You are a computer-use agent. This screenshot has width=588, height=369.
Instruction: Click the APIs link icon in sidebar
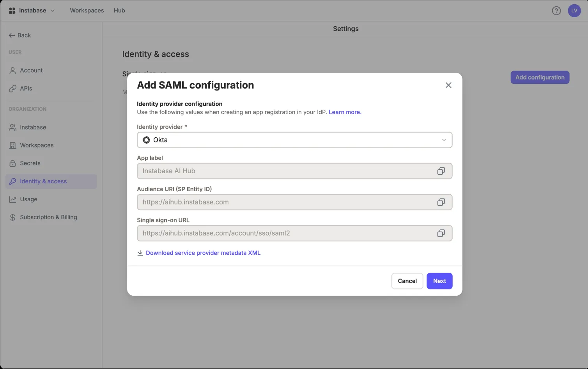click(12, 89)
